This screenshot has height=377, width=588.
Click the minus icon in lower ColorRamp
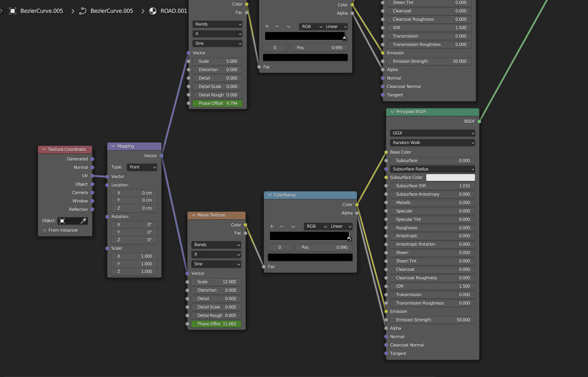tap(281, 227)
